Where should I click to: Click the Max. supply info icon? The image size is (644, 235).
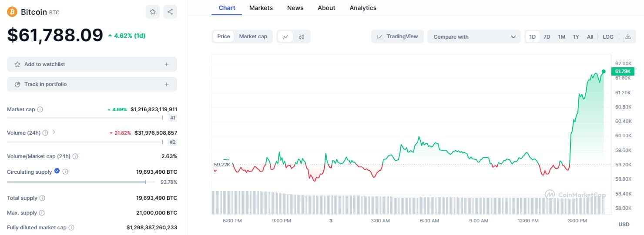42,213
